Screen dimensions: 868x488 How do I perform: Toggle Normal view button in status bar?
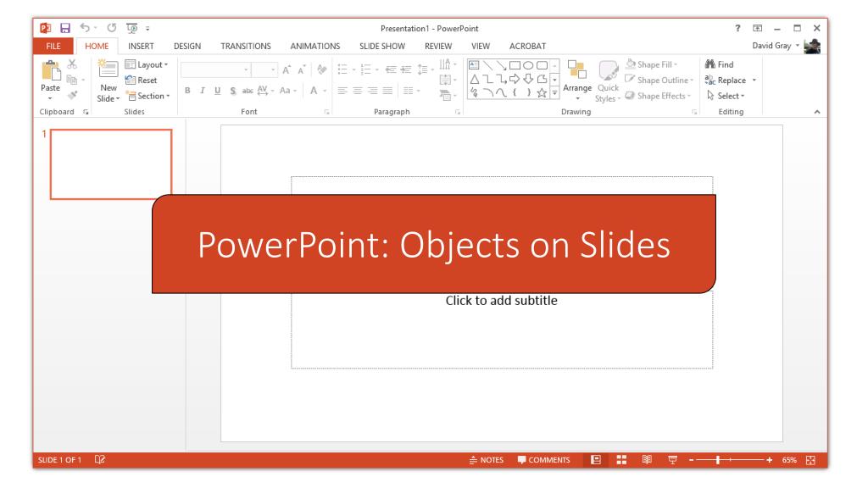pyautogui.click(x=596, y=460)
